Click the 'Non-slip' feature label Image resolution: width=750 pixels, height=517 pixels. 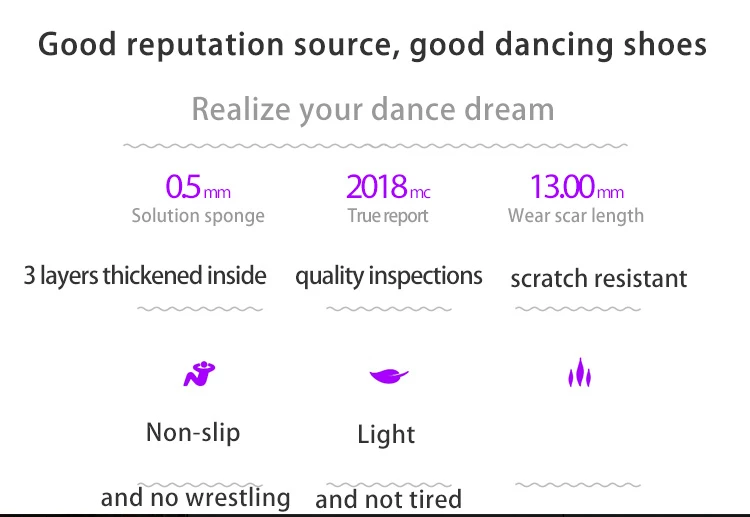click(193, 432)
